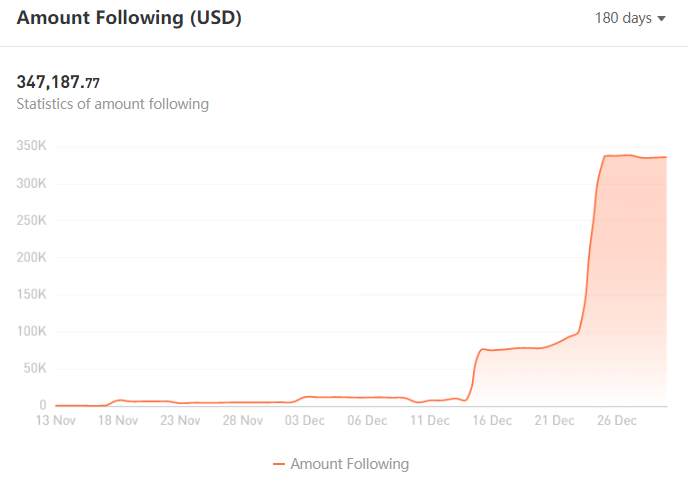The height and width of the screenshot is (481, 688).
Task: Toggle the Amount Following legend series
Action: pos(341,463)
